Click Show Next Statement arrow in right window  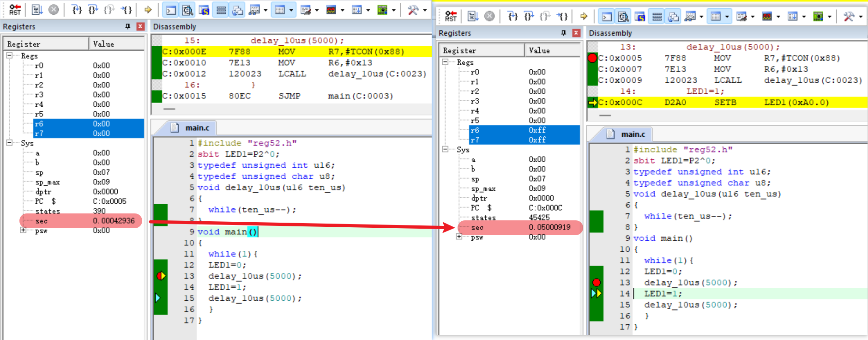584,17
